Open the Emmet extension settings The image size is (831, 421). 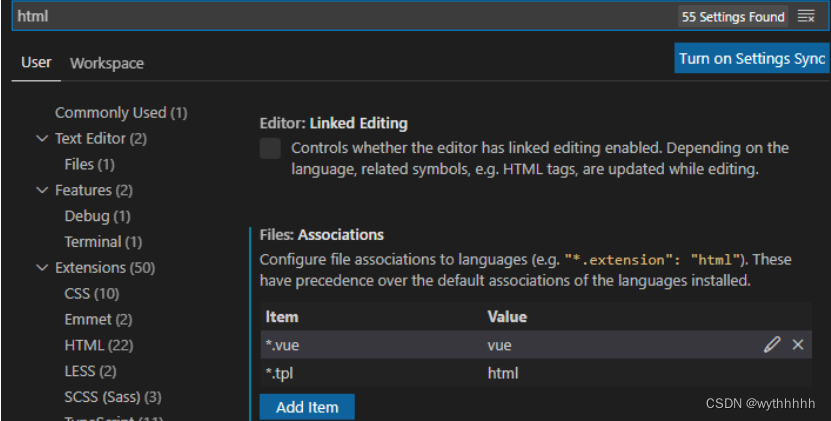pyautogui.click(x=98, y=320)
